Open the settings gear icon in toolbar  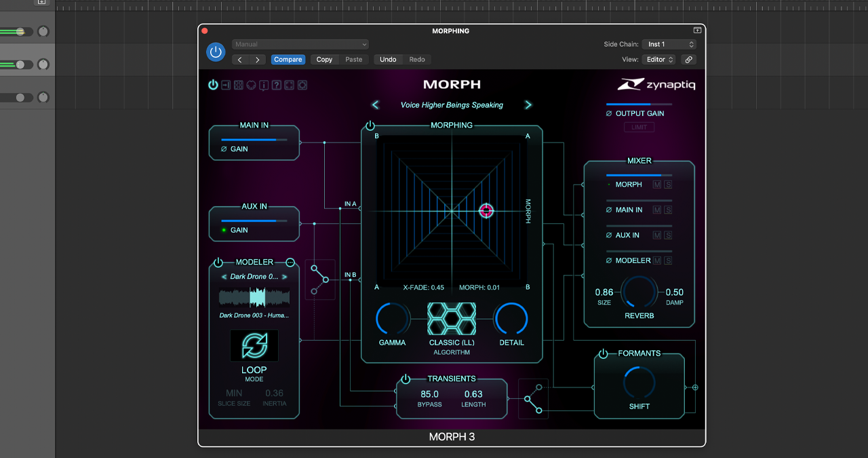tap(302, 85)
